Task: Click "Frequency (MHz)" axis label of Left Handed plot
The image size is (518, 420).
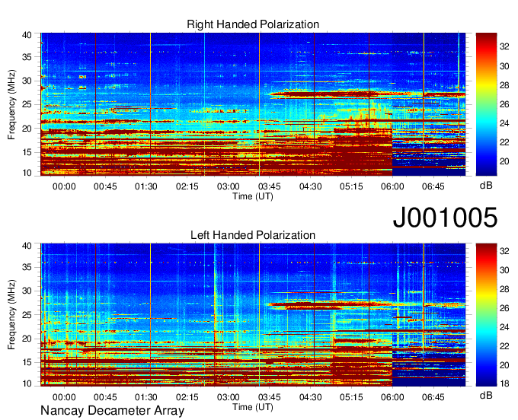Action: point(11,314)
